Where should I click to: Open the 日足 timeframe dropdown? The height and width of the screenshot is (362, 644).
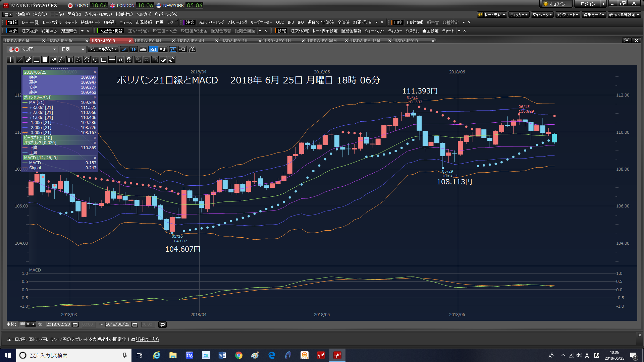point(73,49)
